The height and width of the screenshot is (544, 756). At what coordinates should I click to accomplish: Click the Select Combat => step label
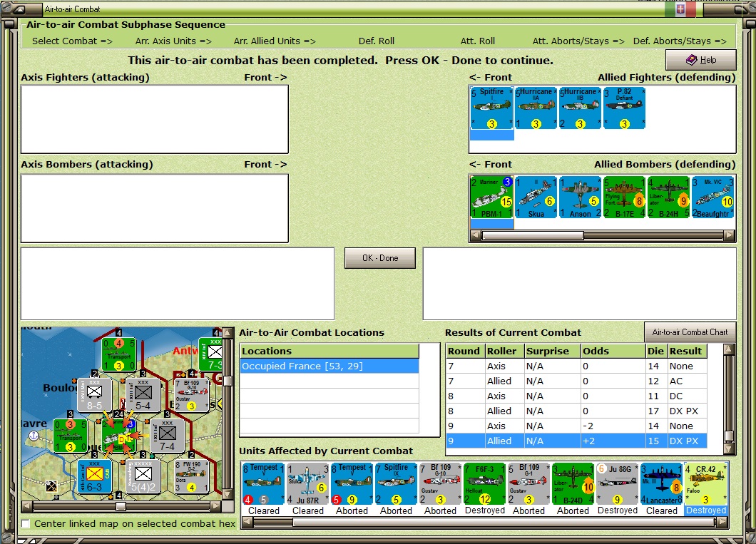[x=72, y=41]
